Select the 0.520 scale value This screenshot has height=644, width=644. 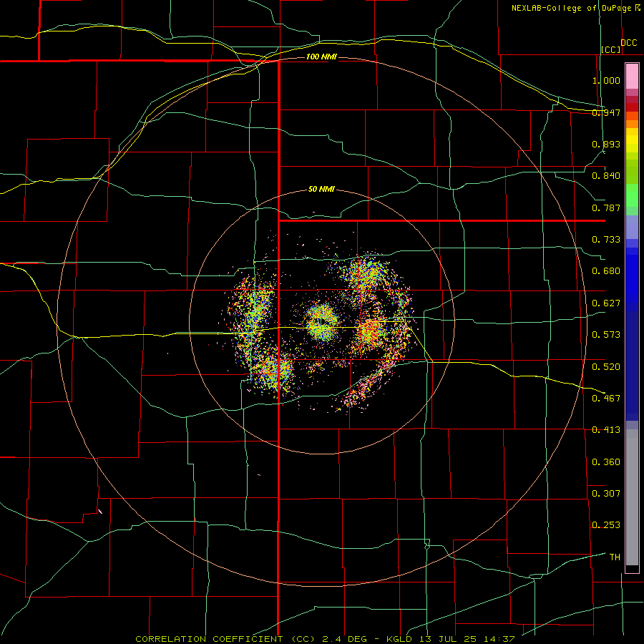coord(606,367)
